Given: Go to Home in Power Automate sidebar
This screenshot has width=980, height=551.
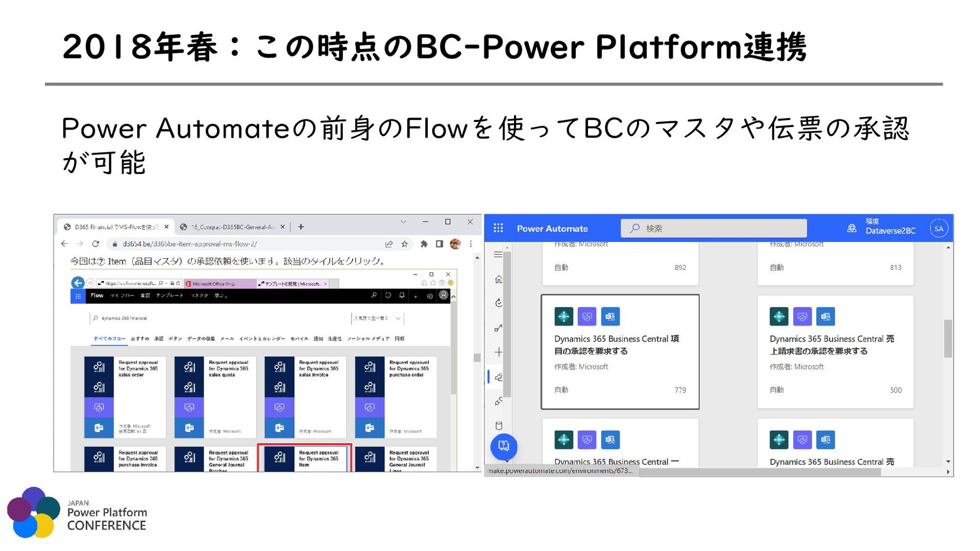Looking at the screenshot, I should pos(499,279).
